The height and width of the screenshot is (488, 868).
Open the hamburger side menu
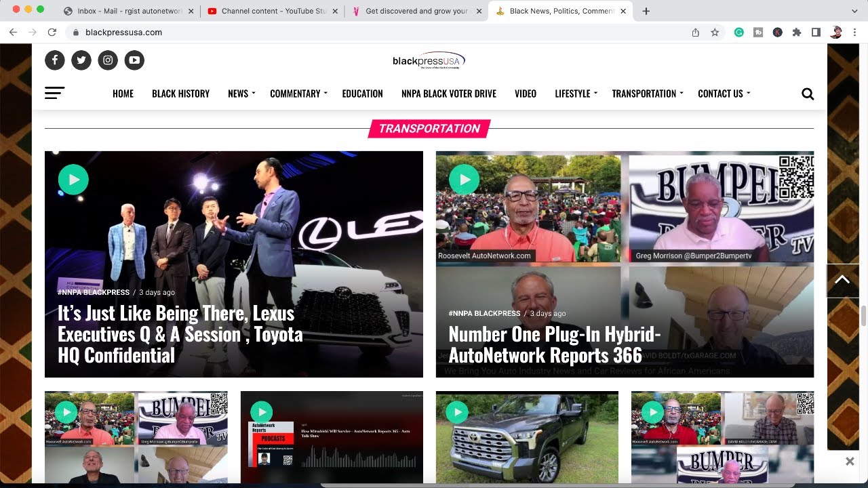click(54, 94)
